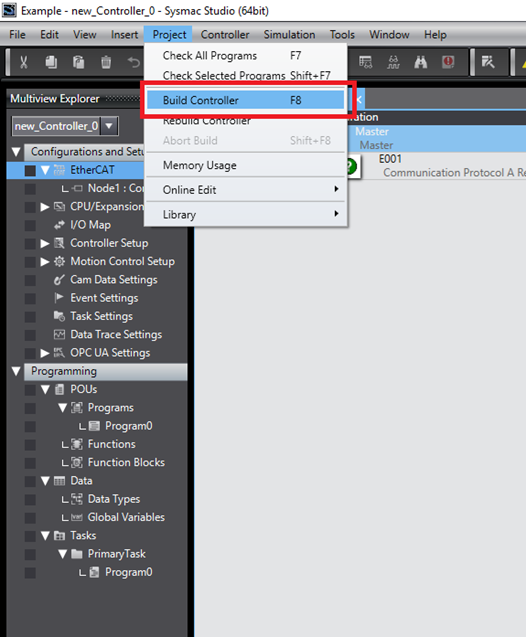
Task: Open the new_Controller_0 dropdown arrow
Action: point(109,126)
